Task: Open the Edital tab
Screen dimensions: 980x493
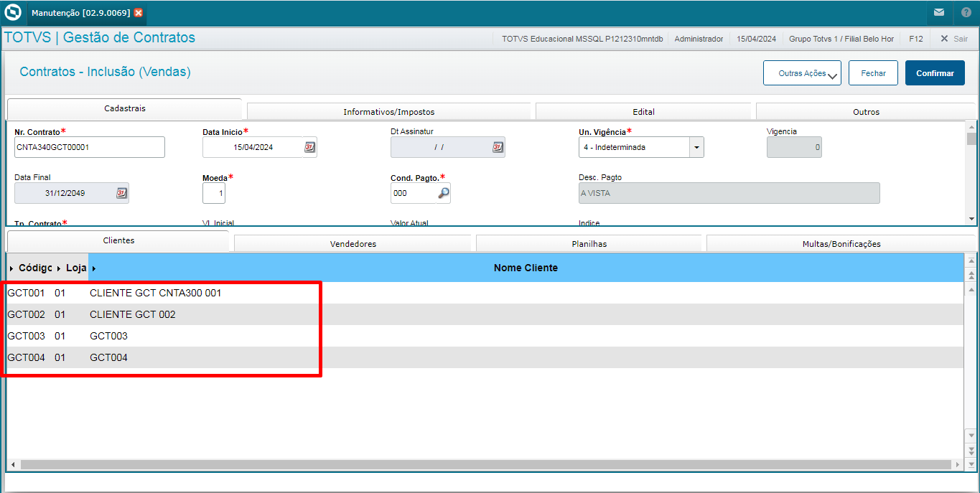Action: pyautogui.click(x=643, y=111)
